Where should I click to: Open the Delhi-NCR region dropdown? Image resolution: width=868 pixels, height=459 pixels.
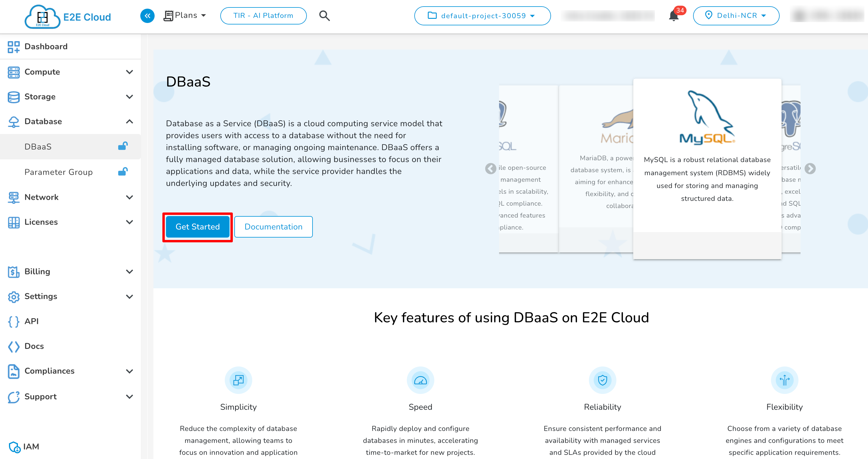point(736,16)
